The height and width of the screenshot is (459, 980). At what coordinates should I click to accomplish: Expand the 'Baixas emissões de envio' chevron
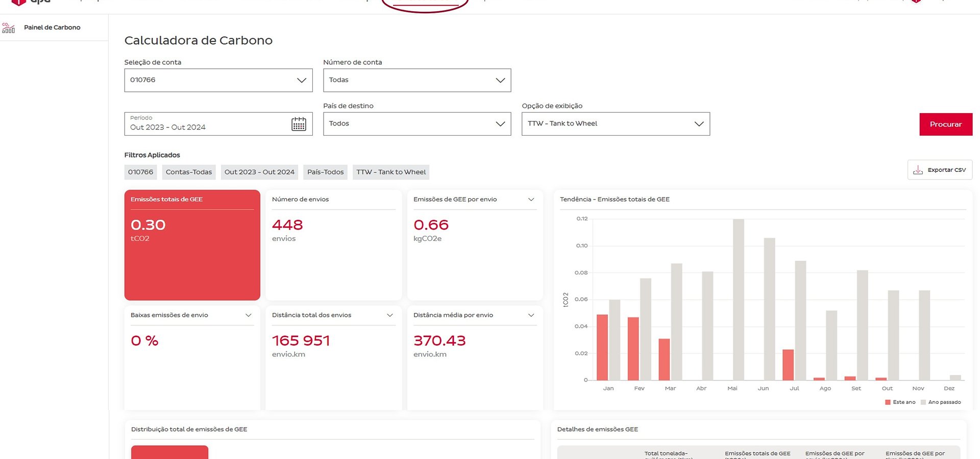pyautogui.click(x=249, y=315)
